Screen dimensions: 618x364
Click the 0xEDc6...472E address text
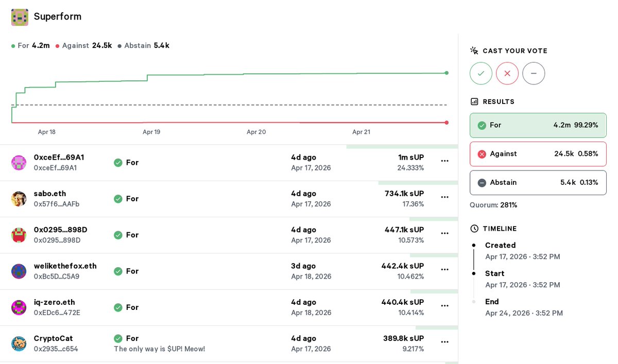click(x=57, y=313)
